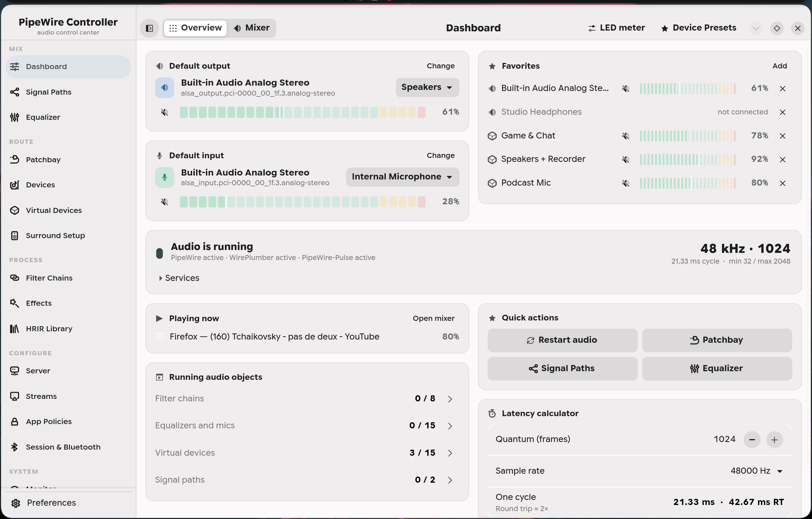The image size is (812, 519).
Task: Open App Policies page
Action: pos(68,422)
